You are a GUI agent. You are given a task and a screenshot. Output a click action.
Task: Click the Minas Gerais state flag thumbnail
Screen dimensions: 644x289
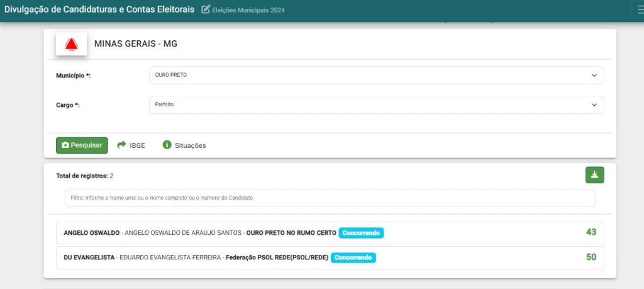[x=72, y=44]
